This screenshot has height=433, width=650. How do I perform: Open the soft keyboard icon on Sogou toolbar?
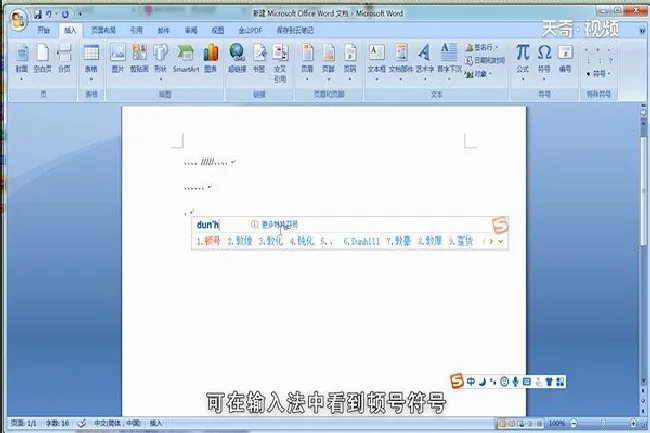pos(527,382)
